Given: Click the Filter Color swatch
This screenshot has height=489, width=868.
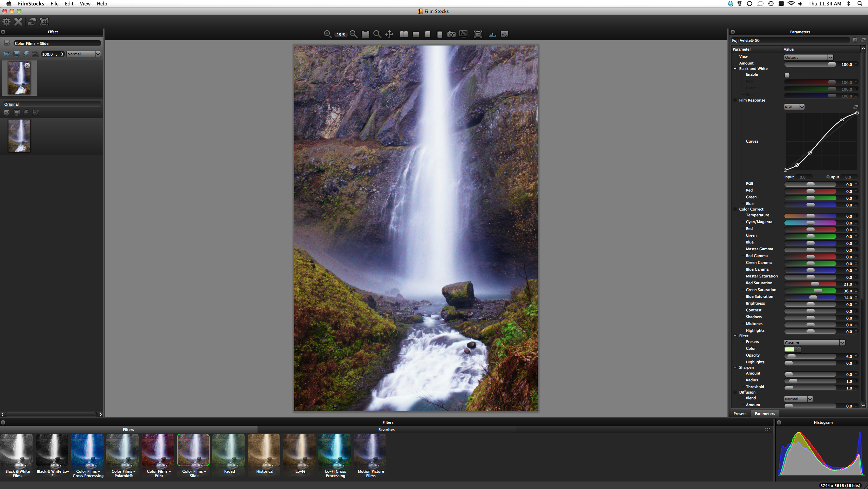Looking at the screenshot, I should (x=790, y=349).
